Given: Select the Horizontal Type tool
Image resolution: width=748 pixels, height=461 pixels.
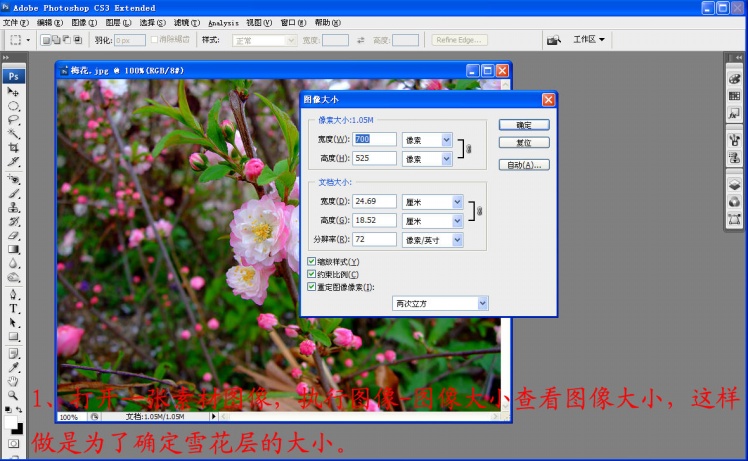Looking at the screenshot, I should point(14,309).
